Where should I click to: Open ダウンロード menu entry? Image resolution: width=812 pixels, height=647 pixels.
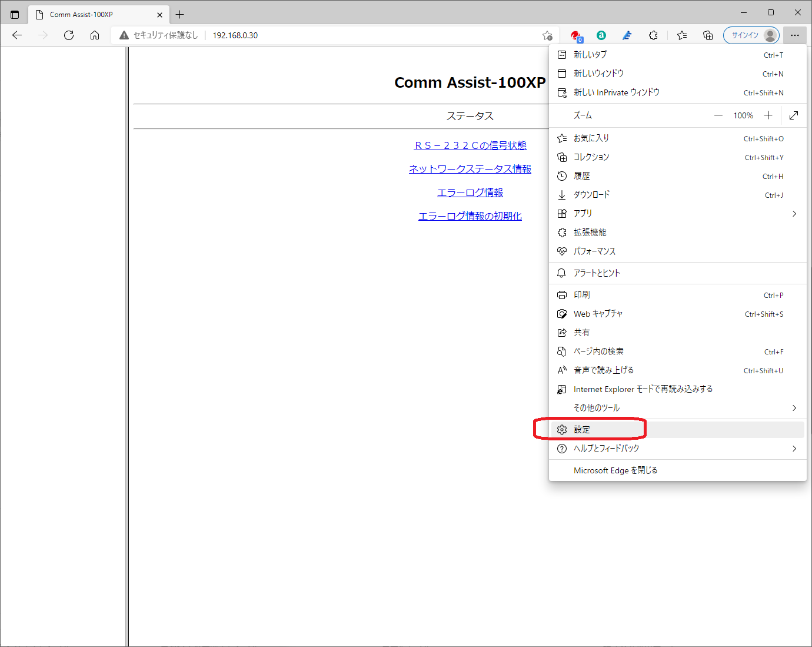pyautogui.click(x=677, y=195)
